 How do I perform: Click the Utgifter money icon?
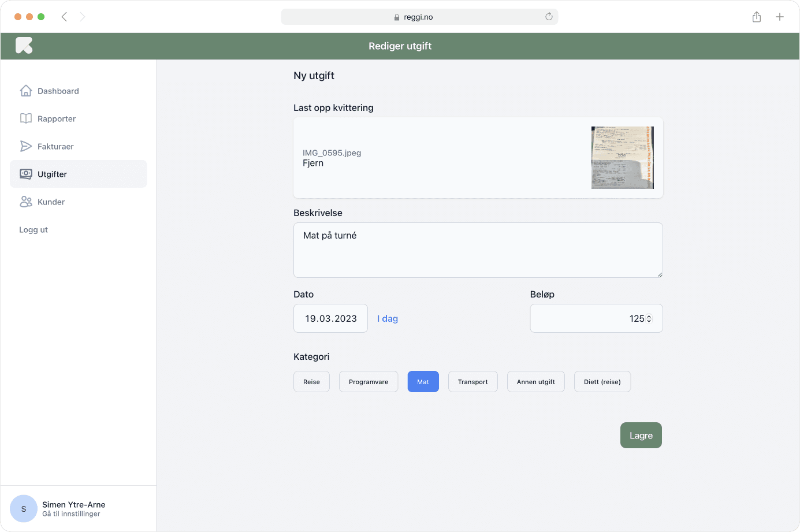click(26, 174)
